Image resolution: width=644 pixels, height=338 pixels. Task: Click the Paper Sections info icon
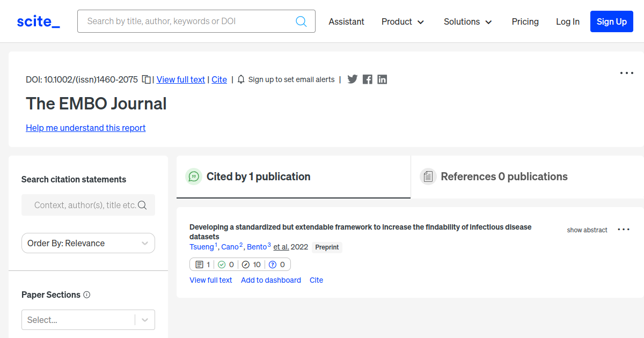87,295
